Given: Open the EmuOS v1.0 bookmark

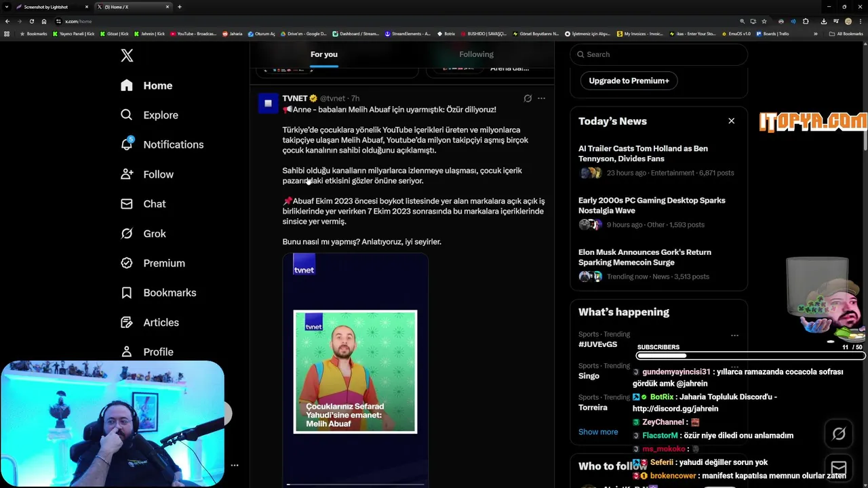Looking at the screenshot, I should [736, 34].
